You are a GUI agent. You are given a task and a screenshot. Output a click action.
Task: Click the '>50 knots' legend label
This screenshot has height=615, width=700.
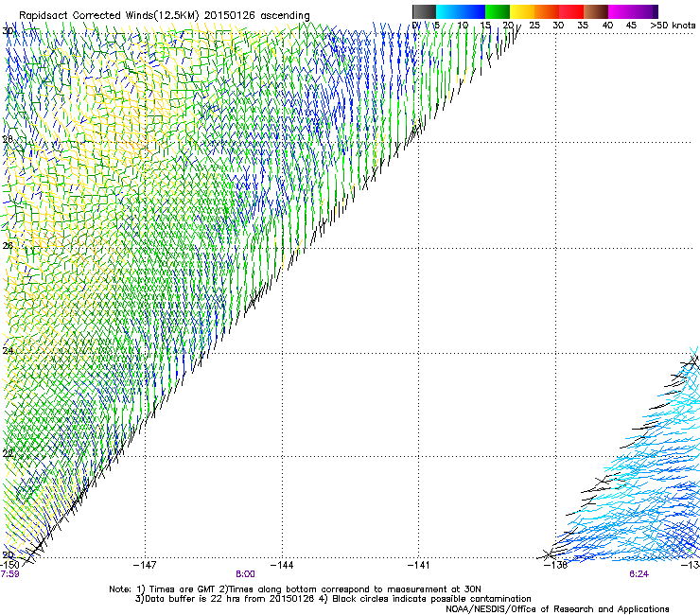pyautogui.click(x=673, y=26)
